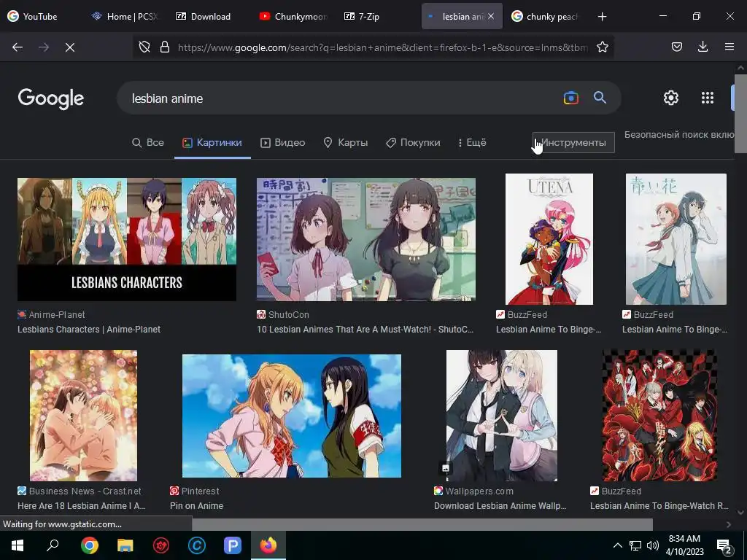The height and width of the screenshot is (560, 747).
Task: Launch Chrome from the taskbar
Action: 89,545
